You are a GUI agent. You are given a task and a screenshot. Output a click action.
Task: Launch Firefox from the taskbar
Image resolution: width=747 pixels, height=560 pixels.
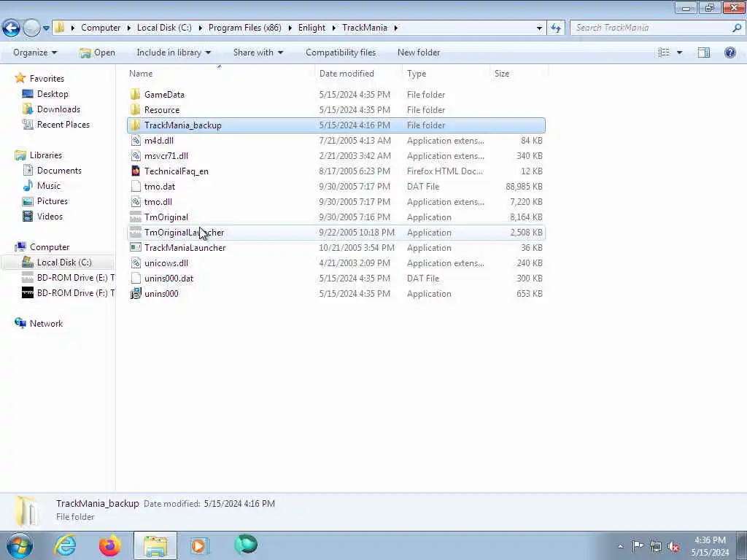[110, 545]
